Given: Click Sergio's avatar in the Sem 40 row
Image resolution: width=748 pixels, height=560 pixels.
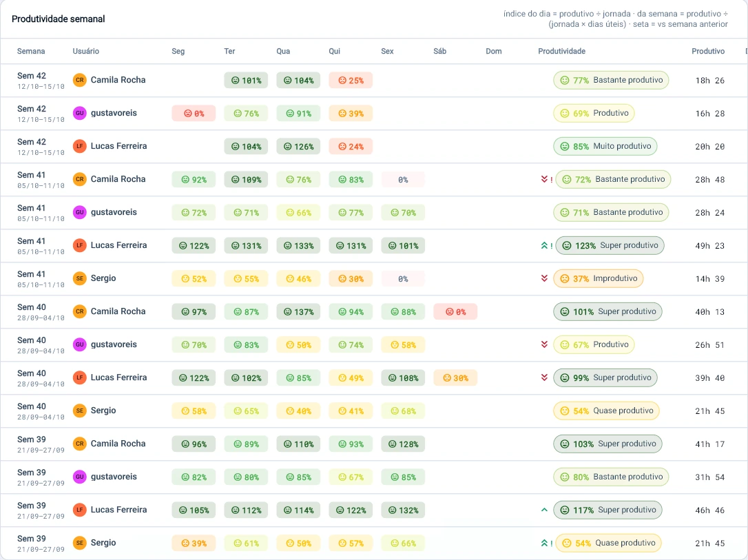Looking at the screenshot, I should [80, 411].
